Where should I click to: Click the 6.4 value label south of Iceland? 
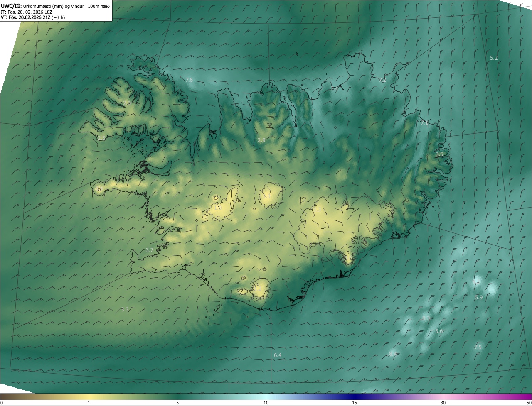coord(278,355)
